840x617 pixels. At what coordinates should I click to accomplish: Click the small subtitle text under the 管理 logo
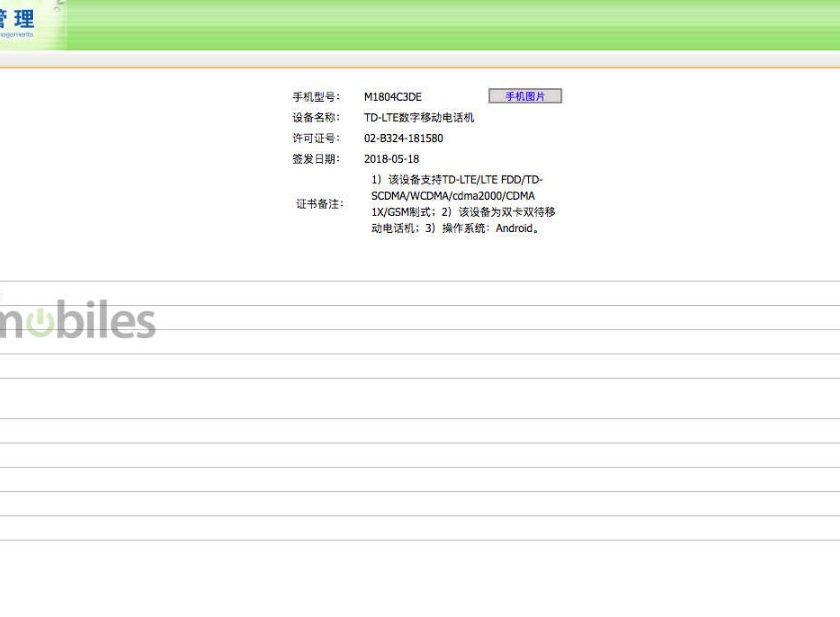click(x=17, y=34)
